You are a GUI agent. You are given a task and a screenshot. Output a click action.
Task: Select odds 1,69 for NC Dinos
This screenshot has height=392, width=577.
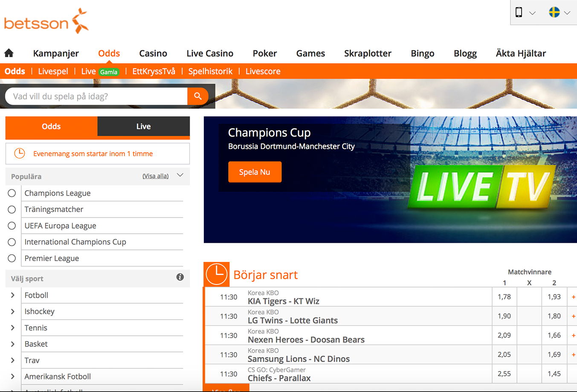point(554,354)
